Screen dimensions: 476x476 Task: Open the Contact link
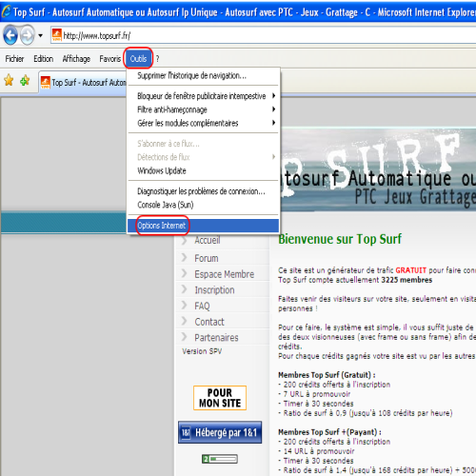(209, 322)
